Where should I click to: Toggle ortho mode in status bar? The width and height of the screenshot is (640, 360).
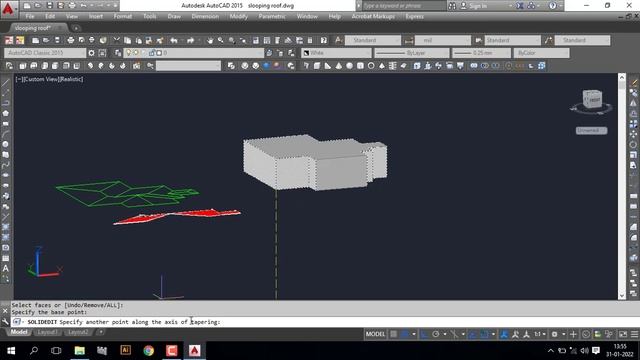pos(424,334)
